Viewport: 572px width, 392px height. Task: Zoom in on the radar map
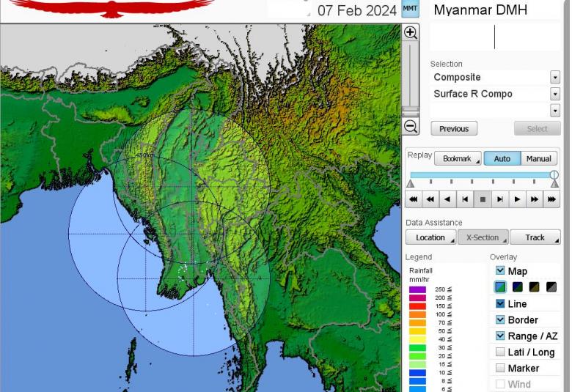click(411, 33)
